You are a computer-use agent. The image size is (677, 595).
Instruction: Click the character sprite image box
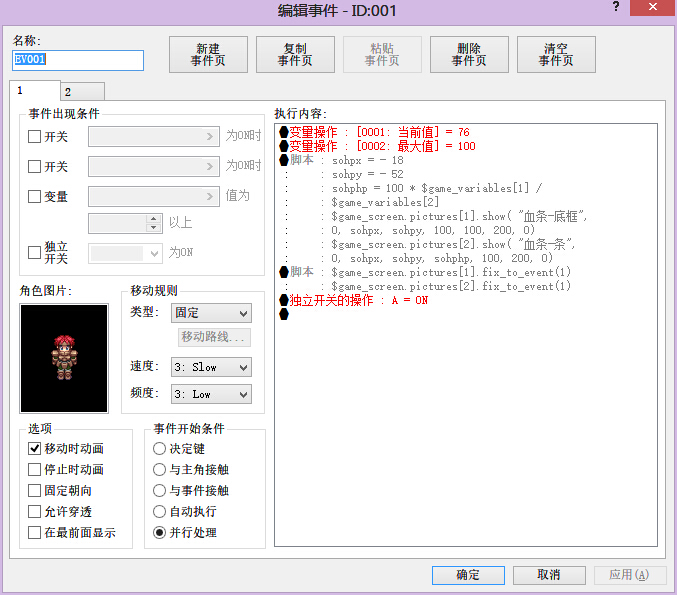(64, 358)
